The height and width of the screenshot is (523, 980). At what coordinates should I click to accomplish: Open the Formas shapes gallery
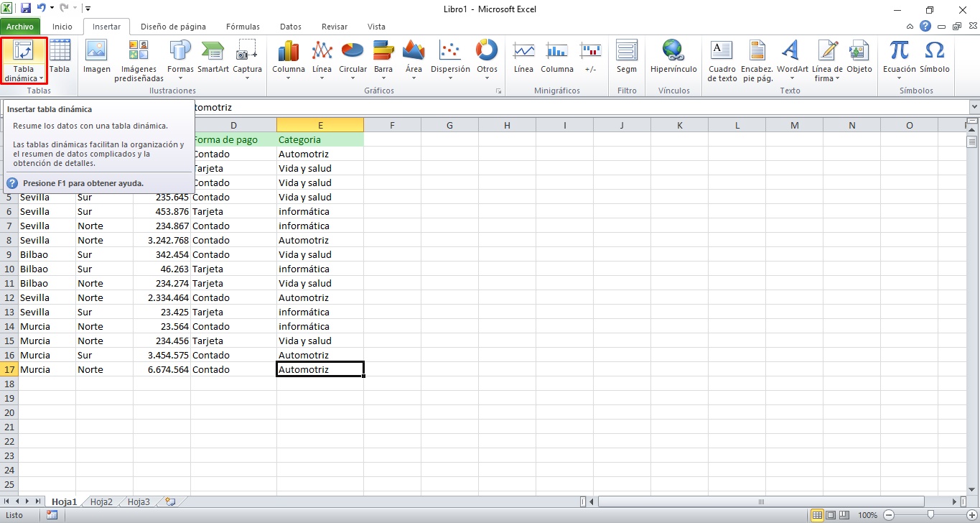180,61
